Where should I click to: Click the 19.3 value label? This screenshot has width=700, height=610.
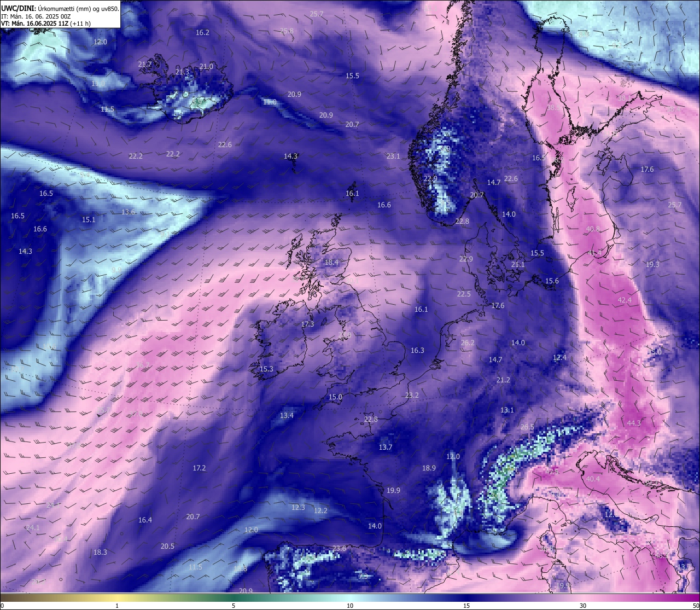652,264
